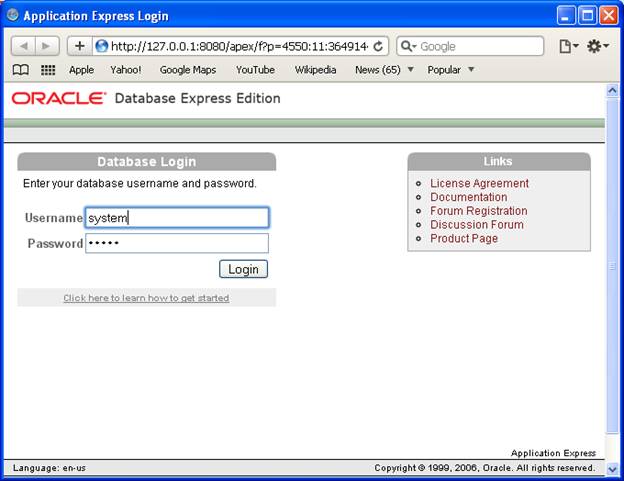This screenshot has width=624, height=481.
Task: Reload the page with the refresh icon
Action: coord(378,46)
